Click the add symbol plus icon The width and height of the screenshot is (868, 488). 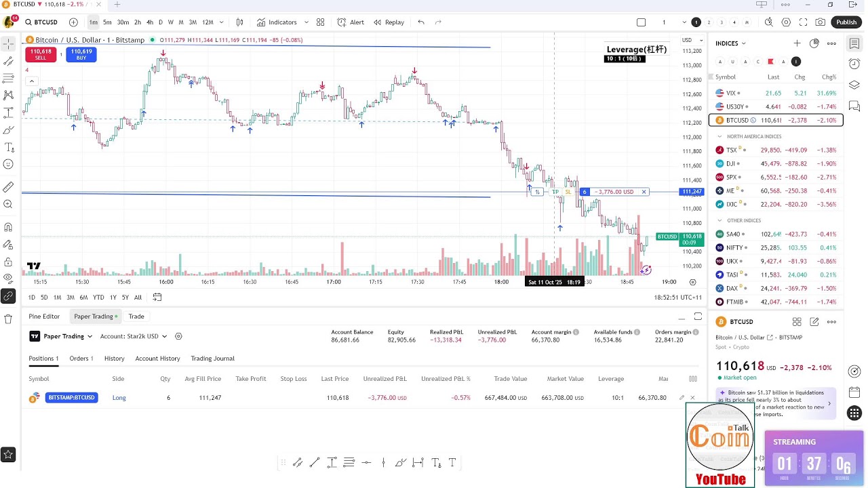(x=73, y=22)
